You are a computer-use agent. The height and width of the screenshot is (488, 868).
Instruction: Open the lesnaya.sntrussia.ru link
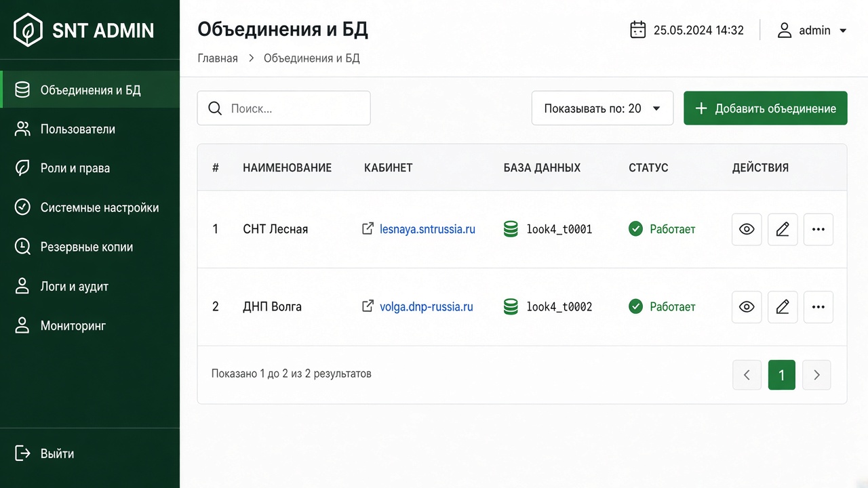(x=427, y=229)
